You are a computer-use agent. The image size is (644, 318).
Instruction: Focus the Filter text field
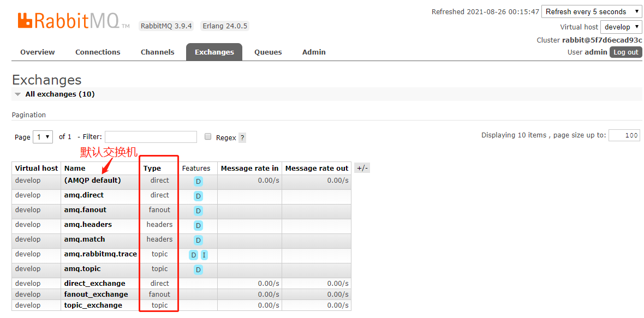(x=151, y=137)
